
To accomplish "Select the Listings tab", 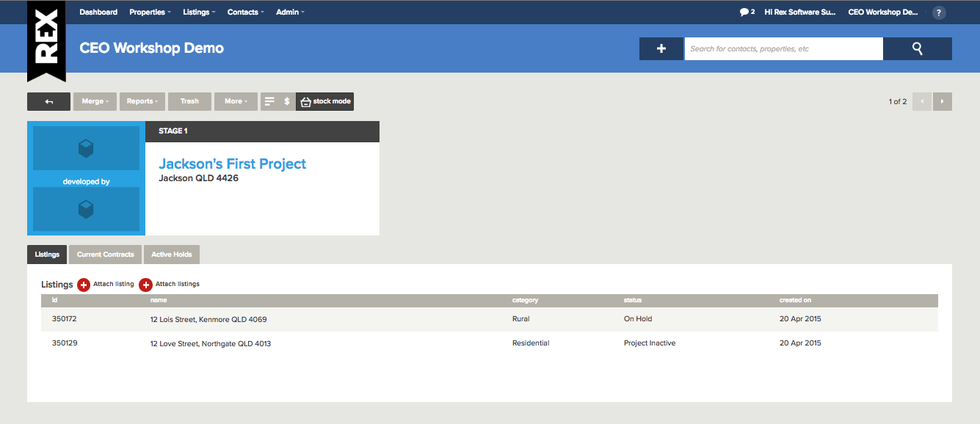I will tap(47, 255).
